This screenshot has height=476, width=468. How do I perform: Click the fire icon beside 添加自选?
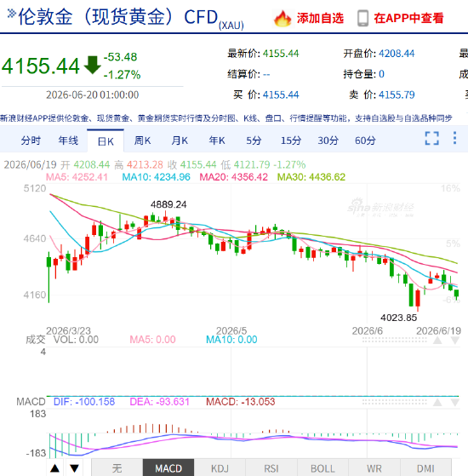(283, 18)
